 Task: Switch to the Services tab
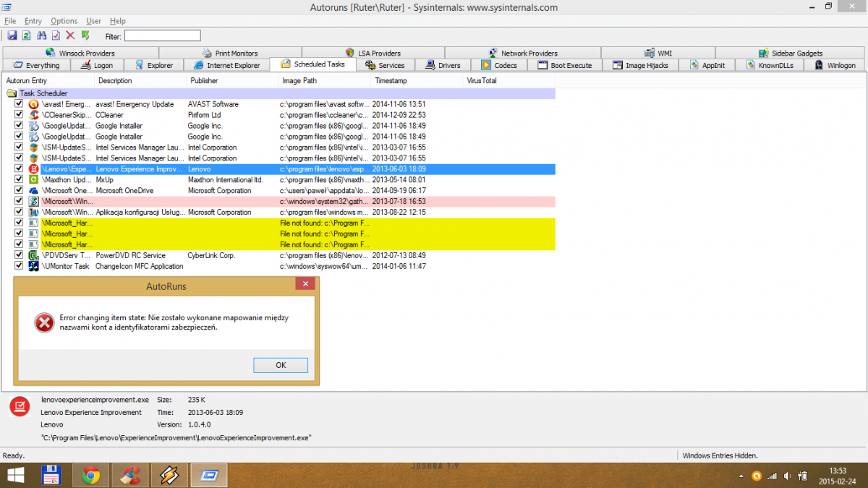(x=385, y=65)
